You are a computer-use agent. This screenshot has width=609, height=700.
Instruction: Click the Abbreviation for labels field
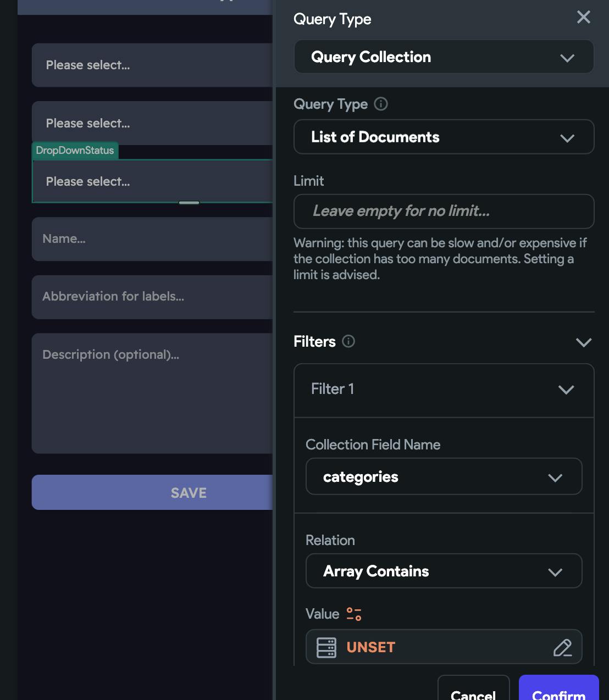coord(152,297)
